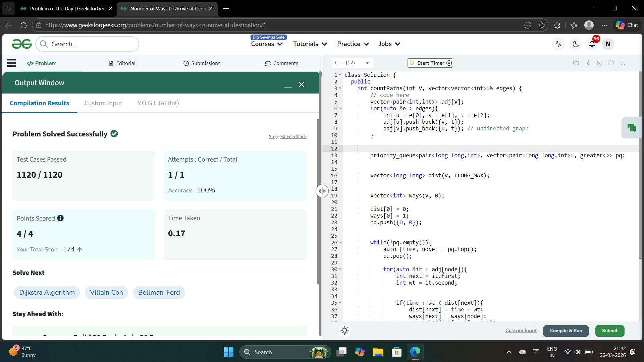The image size is (644, 362).
Task: Click the lightbulb hint icon
Action: click(x=344, y=330)
